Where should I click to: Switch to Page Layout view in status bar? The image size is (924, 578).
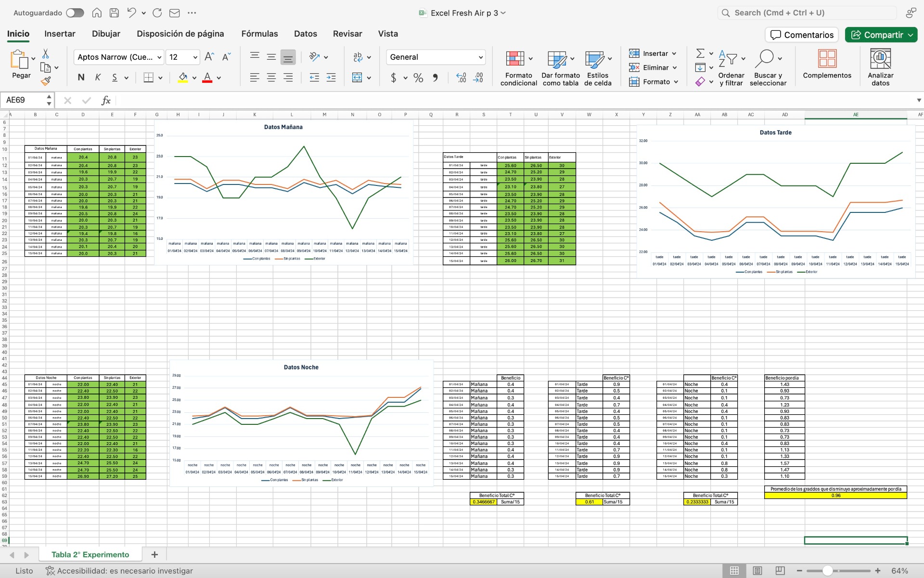pos(757,571)
